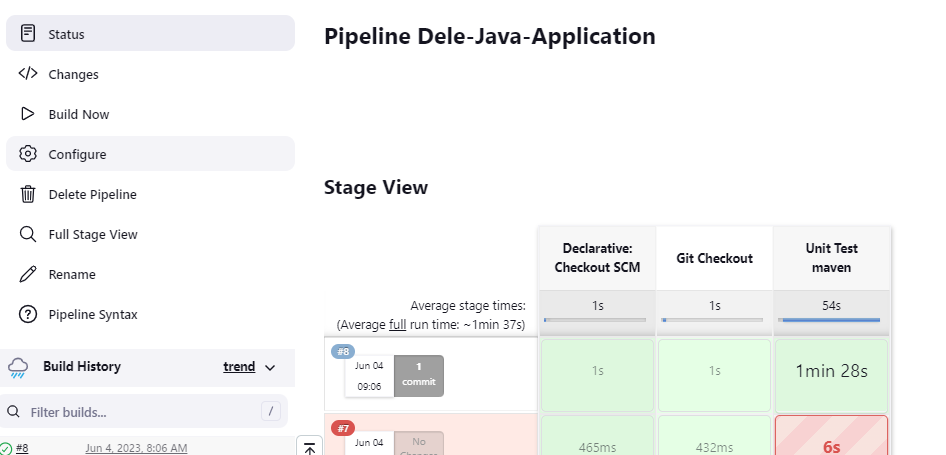This screenshot has height=455, width=946.
Task: Open the Unit Test maven 1min 28s cell
Action: click(831, 371)
